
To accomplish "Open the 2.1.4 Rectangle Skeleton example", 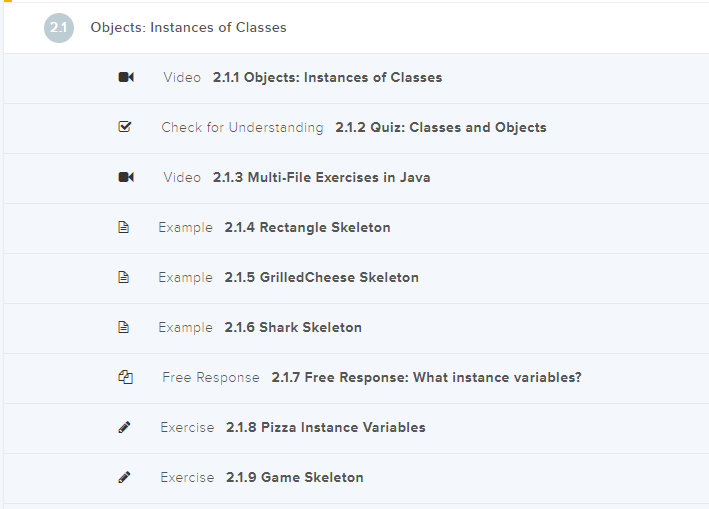I will click(307, 228).
